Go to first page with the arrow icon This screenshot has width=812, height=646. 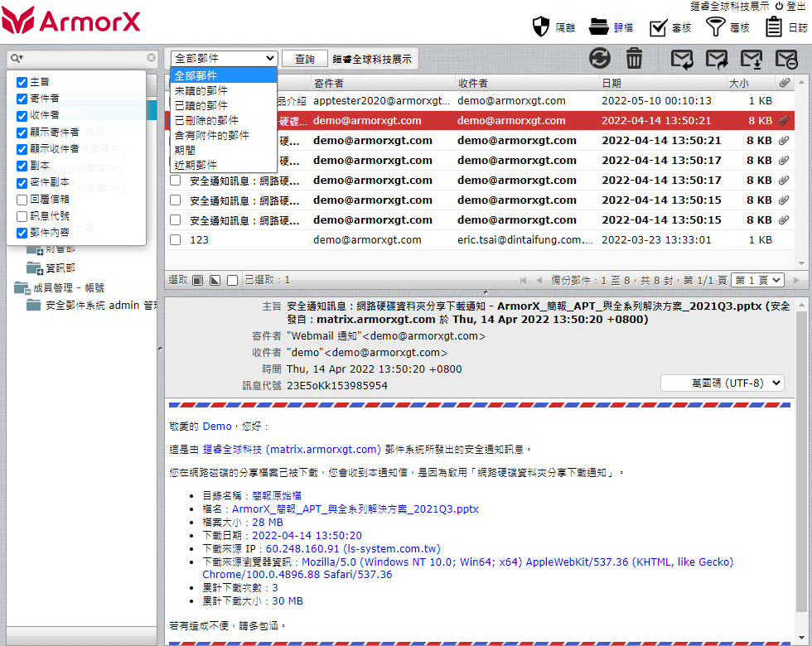pyautogui.click(x=523, y=281)
